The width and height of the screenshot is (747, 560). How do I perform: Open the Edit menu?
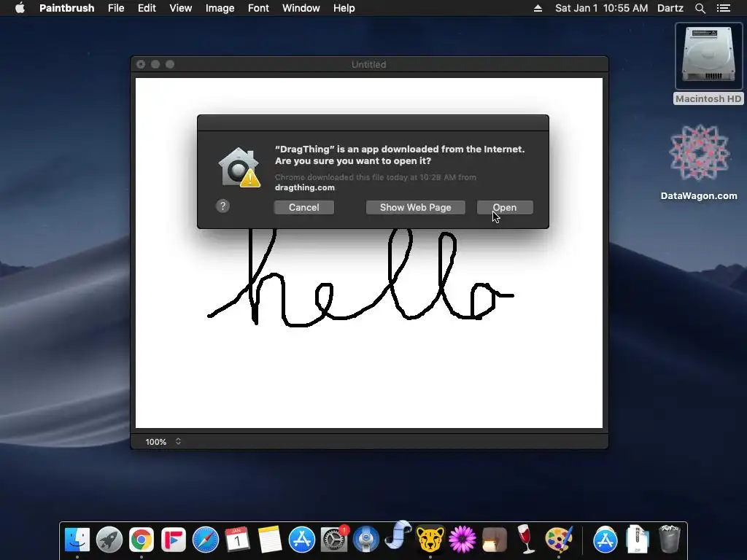[147, 8]
